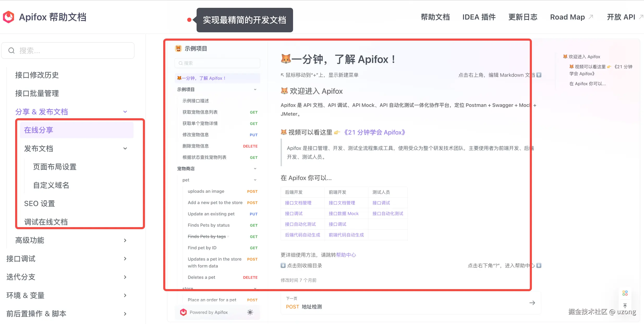Open the 更新日志 nav item
Viewport: 644px width, 324px height.
coord(523,17)
